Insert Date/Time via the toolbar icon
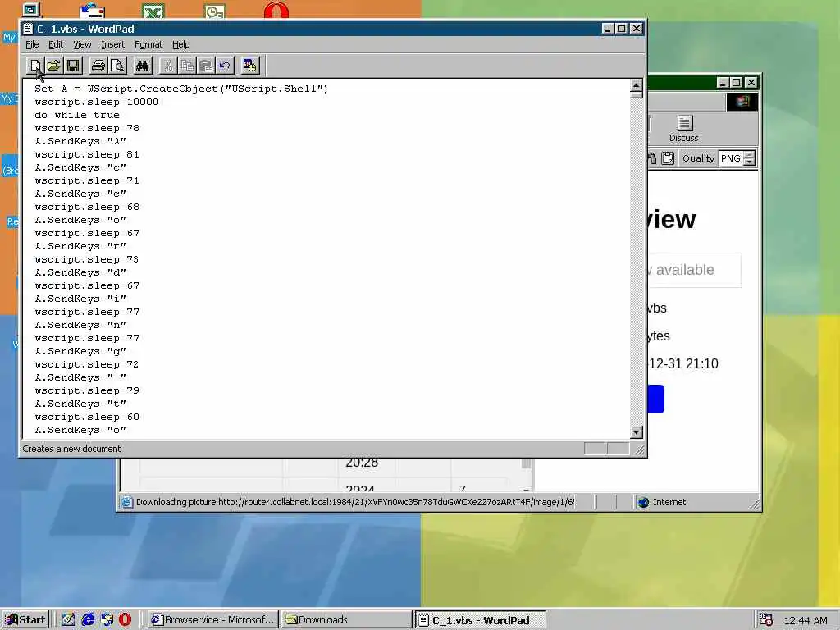The width and height of the screenshot is (840, 630). pos(249,66)
